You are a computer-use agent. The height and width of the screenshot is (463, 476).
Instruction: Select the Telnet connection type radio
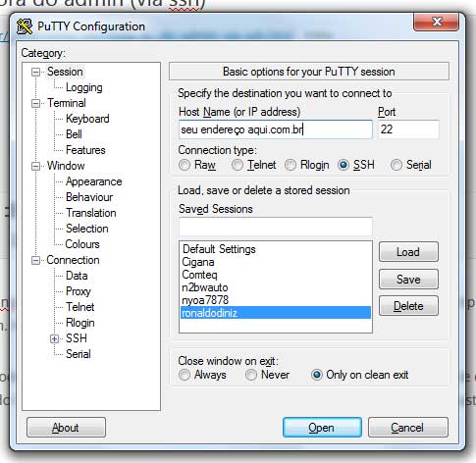coord(238,165)
